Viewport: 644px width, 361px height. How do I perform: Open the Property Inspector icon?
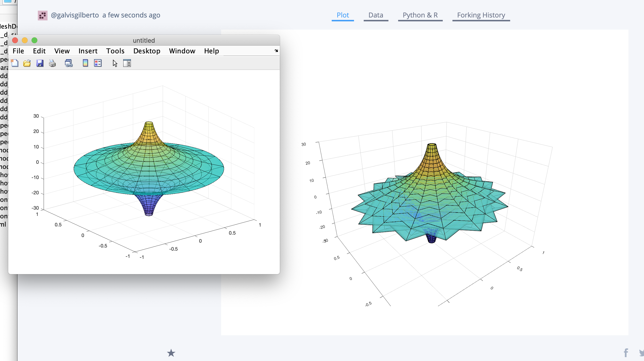[x=127, y=63]
